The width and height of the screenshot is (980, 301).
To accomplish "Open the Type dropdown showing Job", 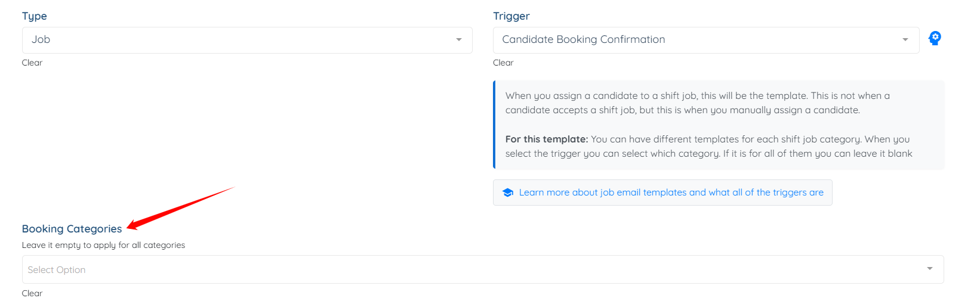I will (247, 40).
